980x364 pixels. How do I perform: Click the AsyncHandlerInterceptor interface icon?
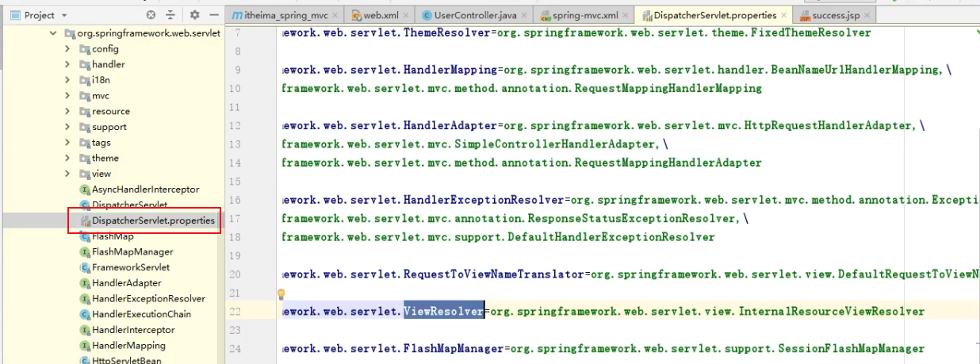85,190
